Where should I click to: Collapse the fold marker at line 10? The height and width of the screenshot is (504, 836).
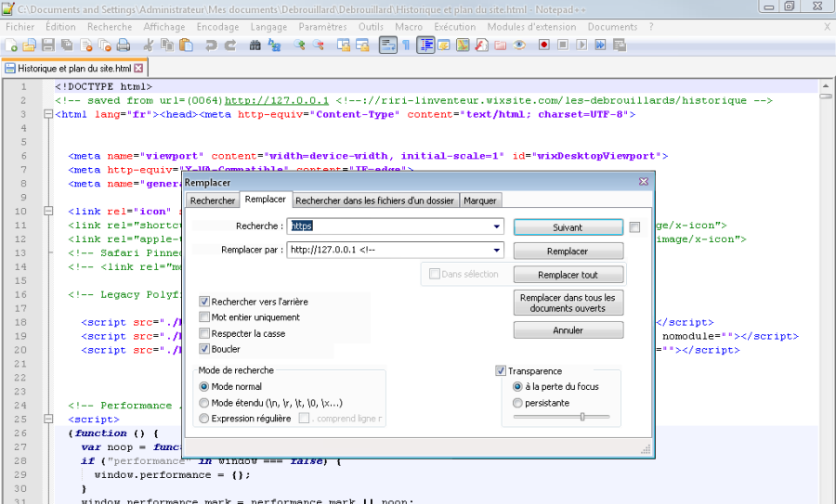pyautogui.click(x=48, y=211)
